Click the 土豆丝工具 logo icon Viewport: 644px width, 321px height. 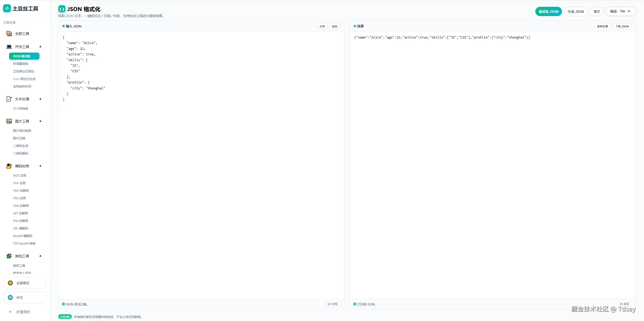[x=7, y=8]
